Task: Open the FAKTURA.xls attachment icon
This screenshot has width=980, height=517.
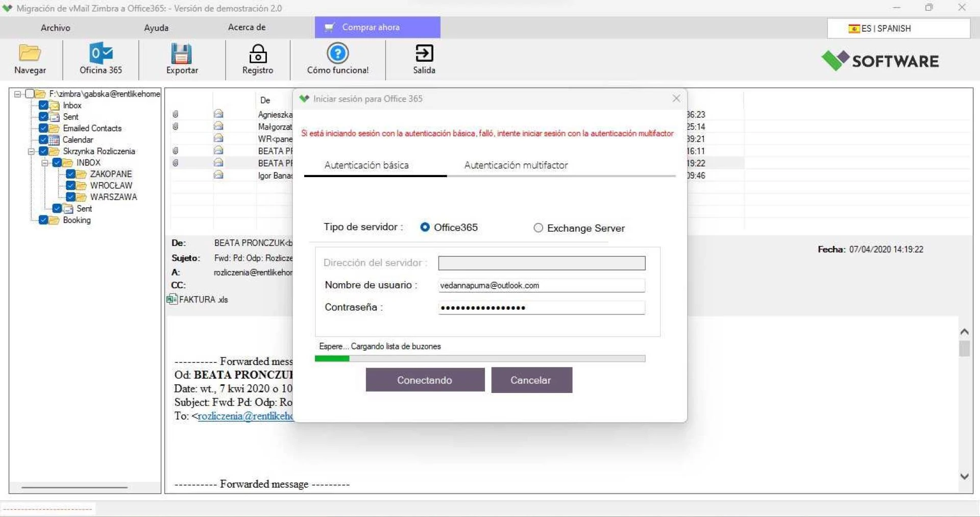Action: (x=172, y=300)
